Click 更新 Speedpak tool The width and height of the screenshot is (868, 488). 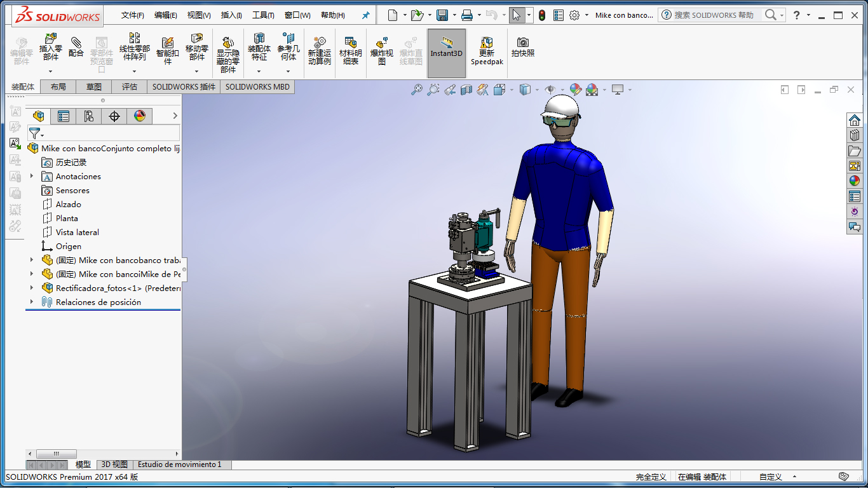point(487,51)
